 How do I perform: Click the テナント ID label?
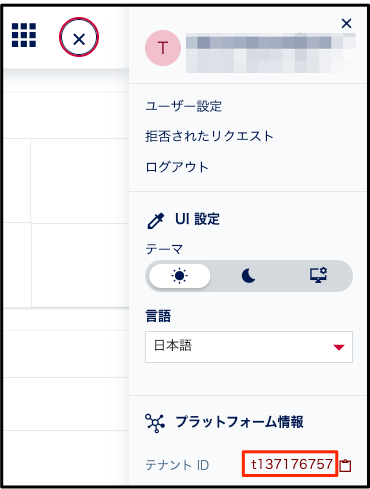point(177,465)
